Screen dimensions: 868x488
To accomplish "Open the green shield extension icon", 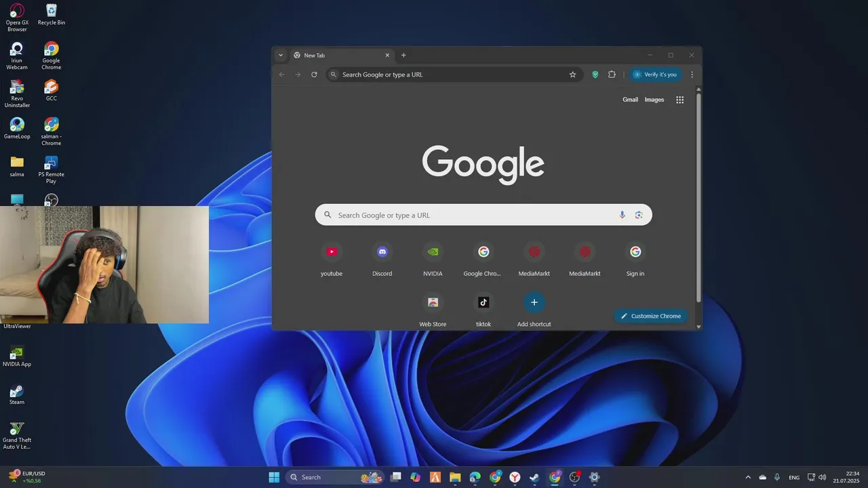I will tap(595, 75).
